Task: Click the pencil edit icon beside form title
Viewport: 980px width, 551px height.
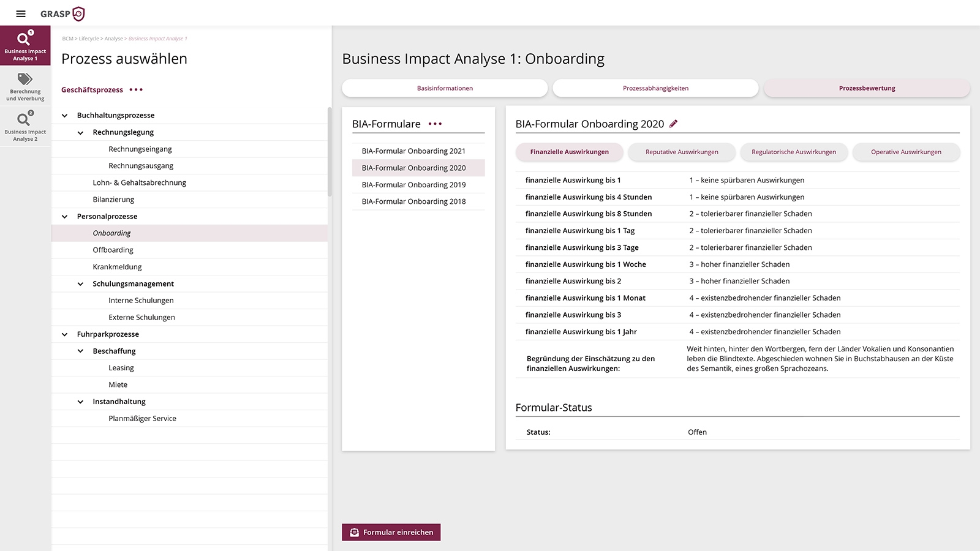Action: [674, 124]
